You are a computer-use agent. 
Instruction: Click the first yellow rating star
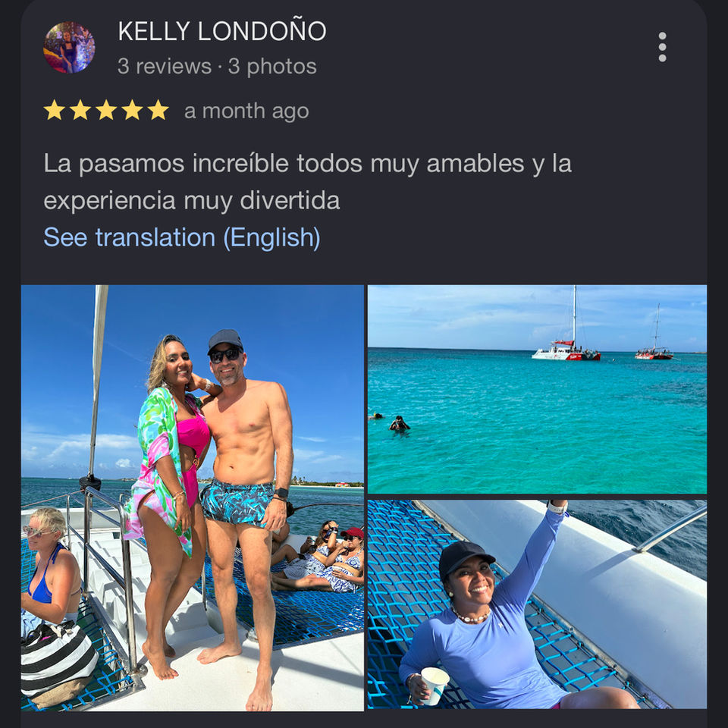coord(55,110)
